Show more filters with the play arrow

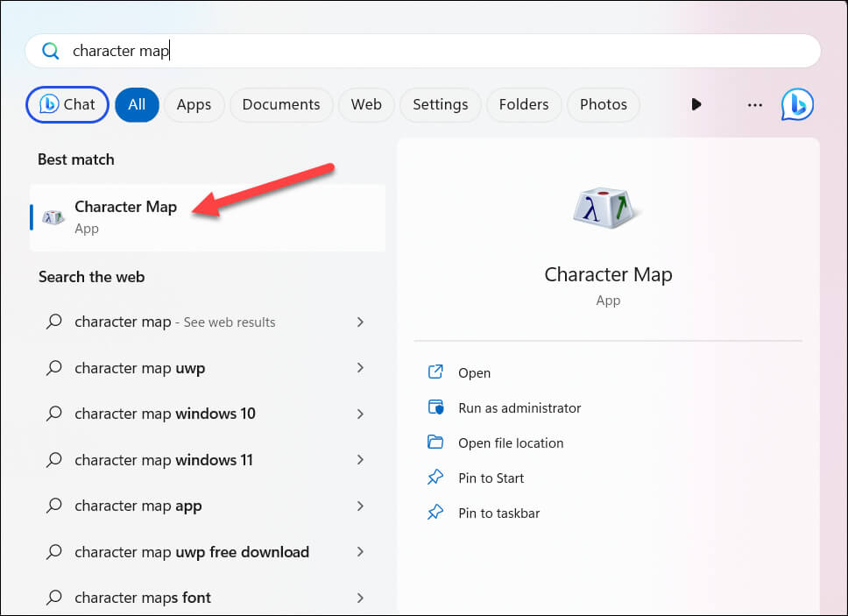pyautogui.click(x=696, y=104)
